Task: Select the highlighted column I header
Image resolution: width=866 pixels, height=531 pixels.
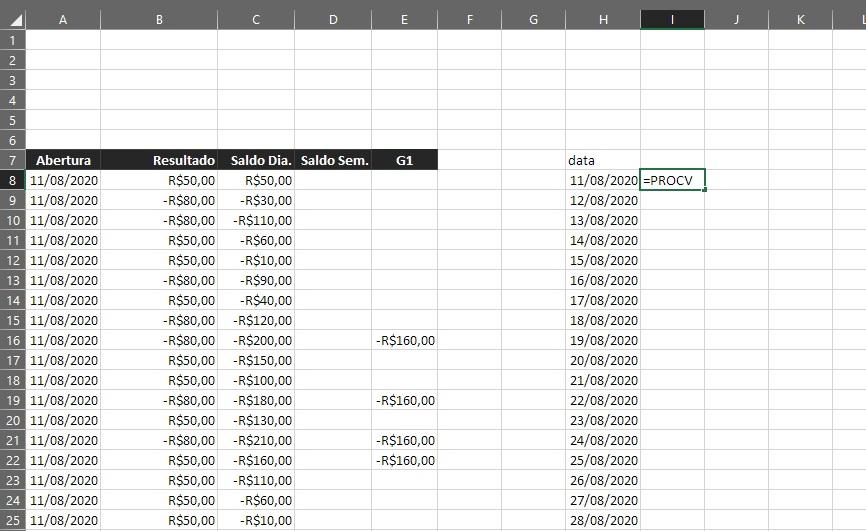Action: tap(672, 20)
